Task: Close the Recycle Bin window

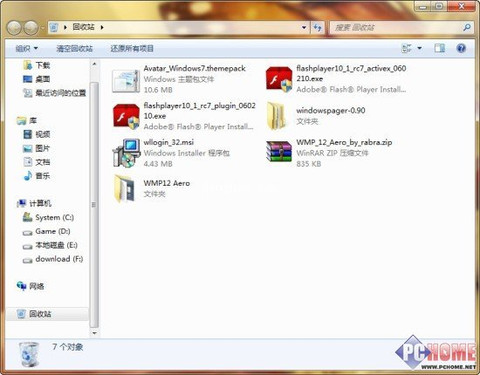Action: (461, 6)
